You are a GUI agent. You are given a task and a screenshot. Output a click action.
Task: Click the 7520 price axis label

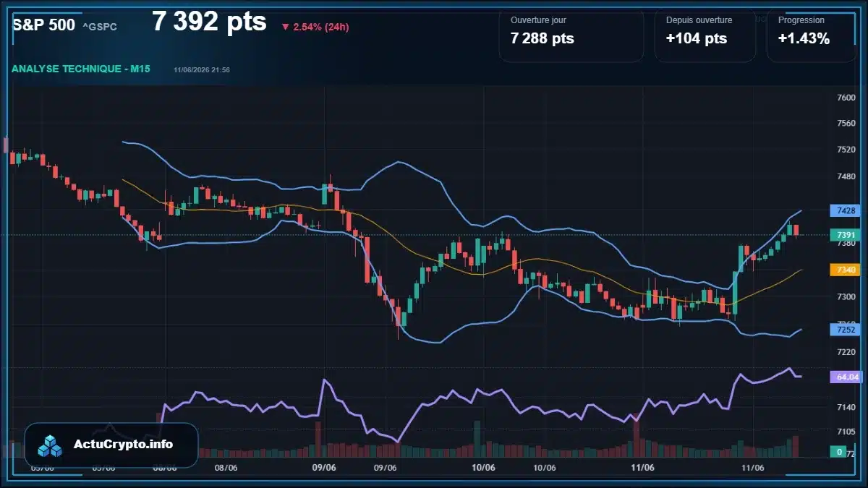coord(846,150)
